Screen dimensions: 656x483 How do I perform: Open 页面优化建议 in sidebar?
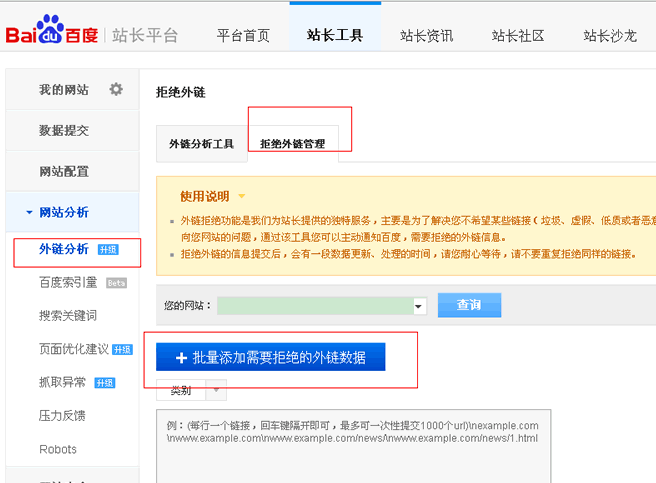74,349
